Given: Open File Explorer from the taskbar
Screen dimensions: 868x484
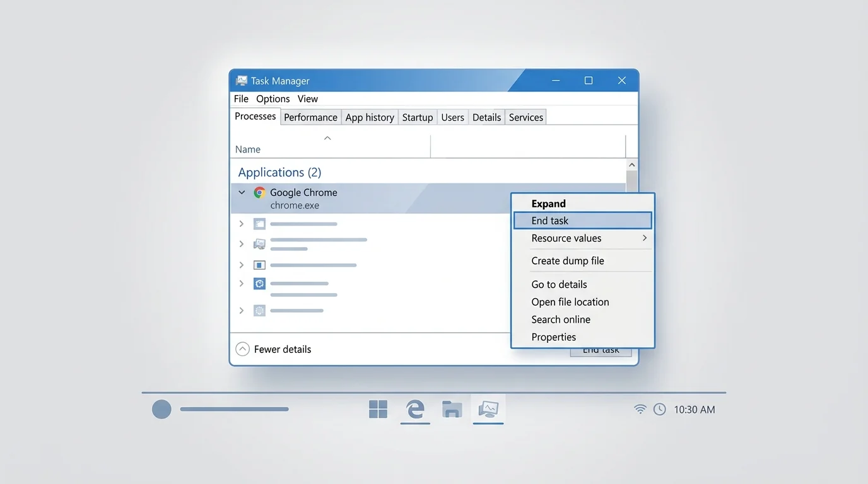Looking at the screenshot, I should point(452,409).
